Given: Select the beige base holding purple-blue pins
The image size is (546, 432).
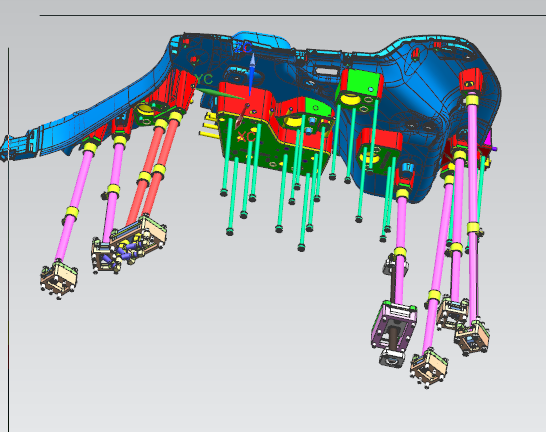Looking at the screenshot, I should point(139,238).
